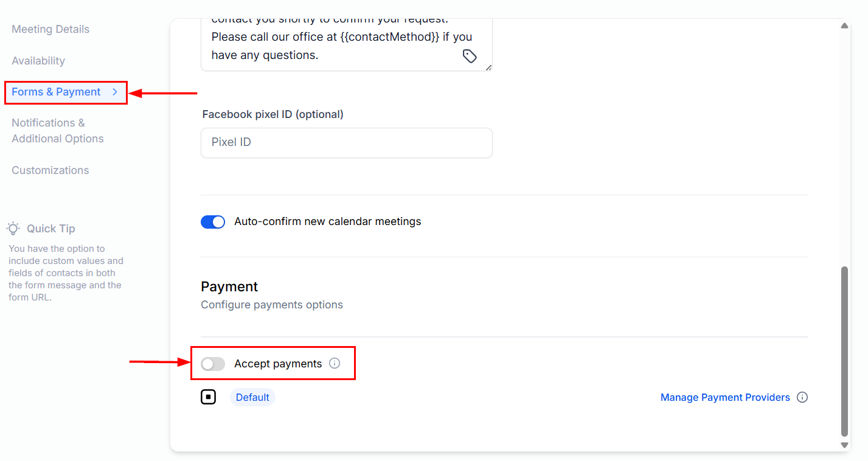Screen dimensions: 868x461
Task: Select Forms & Payment in sidebar
Action: (x=56, y=92)
